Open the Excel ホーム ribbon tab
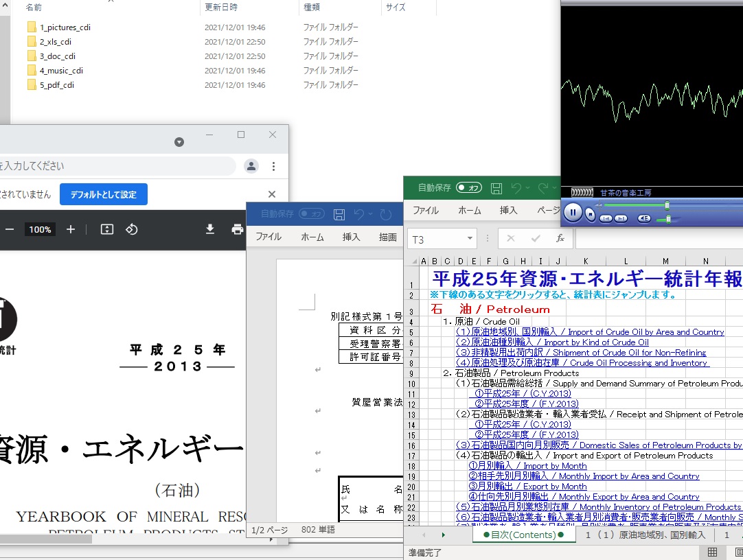Image resolution: width=743 pixels, height=560 pixels. click(x=470, y=211)
